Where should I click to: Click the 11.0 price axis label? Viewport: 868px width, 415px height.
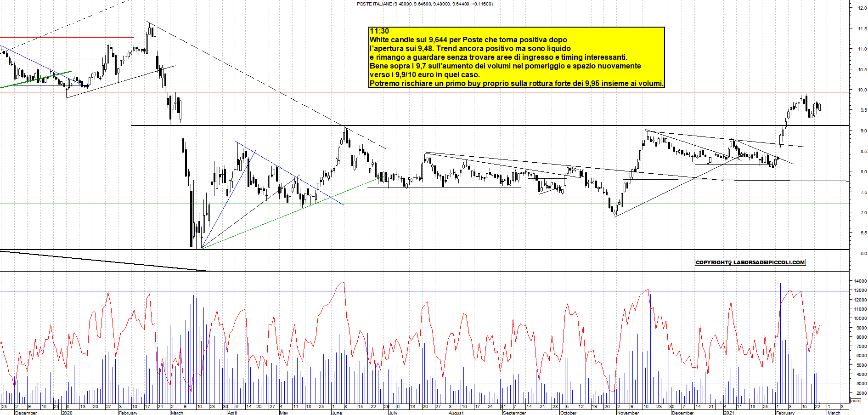[862, 49]
